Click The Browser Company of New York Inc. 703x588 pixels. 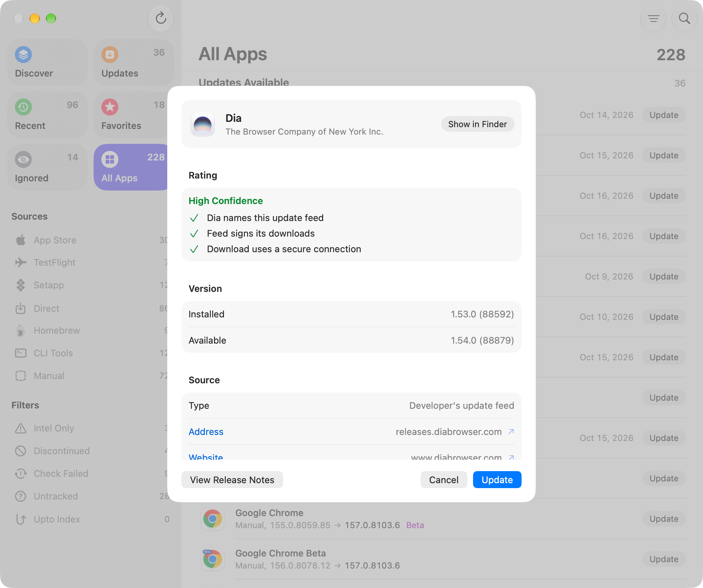pyautogui.click(x=304, y=132)
